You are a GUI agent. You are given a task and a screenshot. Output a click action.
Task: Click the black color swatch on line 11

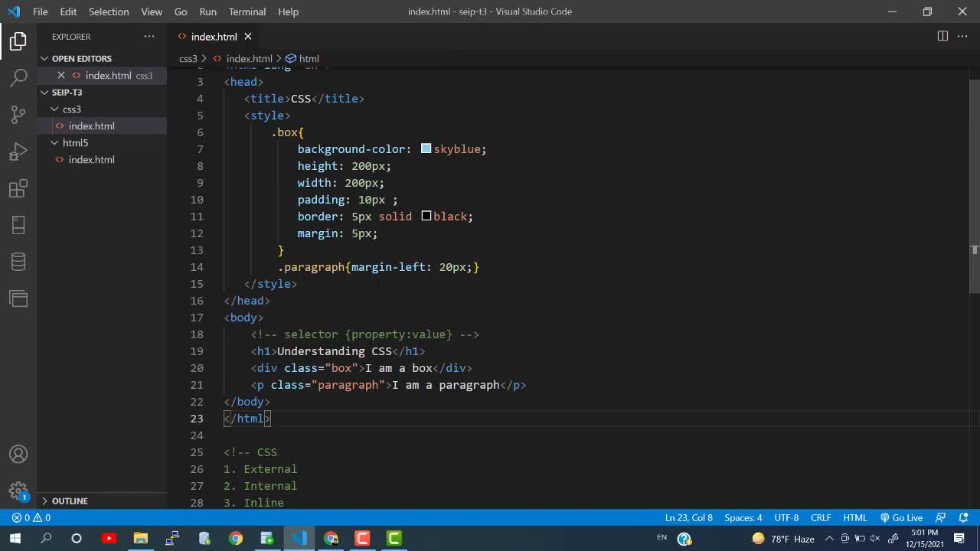[x=426, y=216]
